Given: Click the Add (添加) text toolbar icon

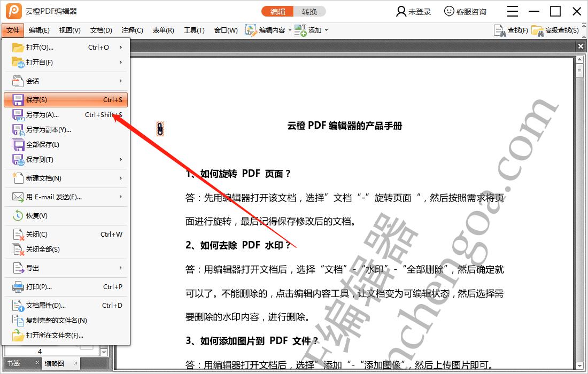Looking at the screenshot, I should pos(300,30).
